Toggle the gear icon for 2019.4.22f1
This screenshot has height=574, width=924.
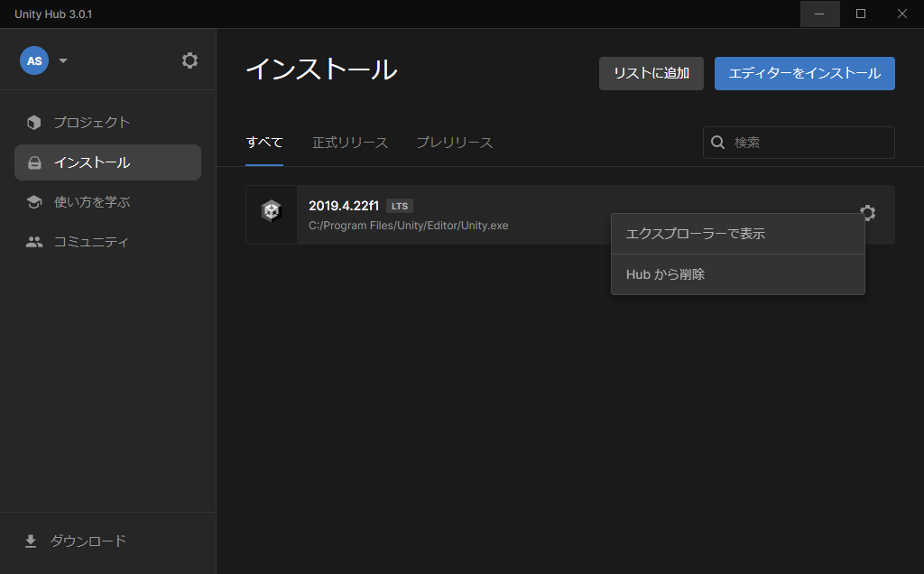(867, 212)
